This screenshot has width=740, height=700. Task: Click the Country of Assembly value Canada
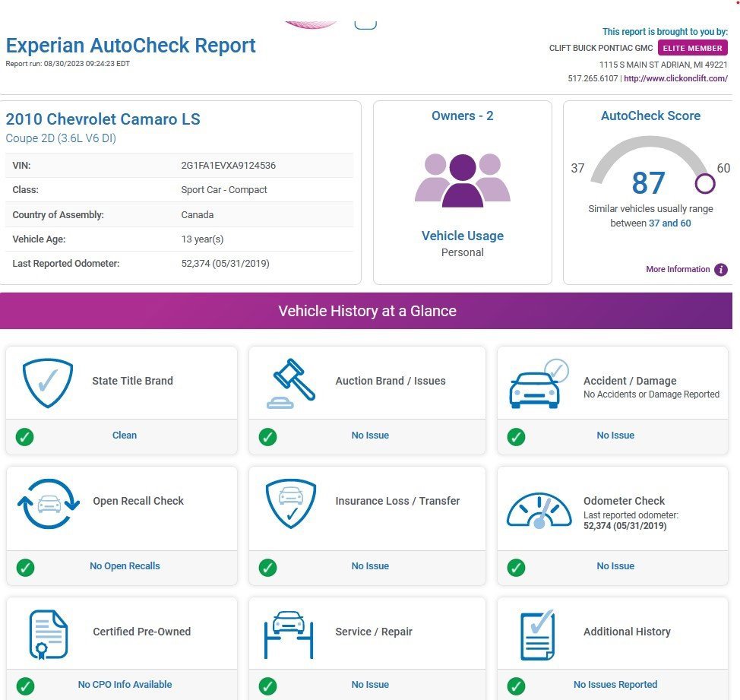198,215
